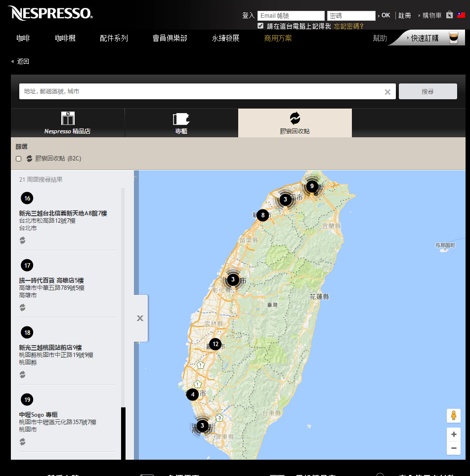470x476 pixels.
Task: Clear the address search field with X
Action: tap(387, 92)
